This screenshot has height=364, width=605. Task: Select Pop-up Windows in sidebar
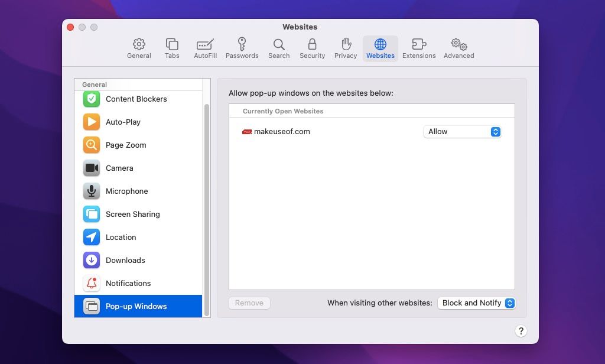(x=135, y=306)
